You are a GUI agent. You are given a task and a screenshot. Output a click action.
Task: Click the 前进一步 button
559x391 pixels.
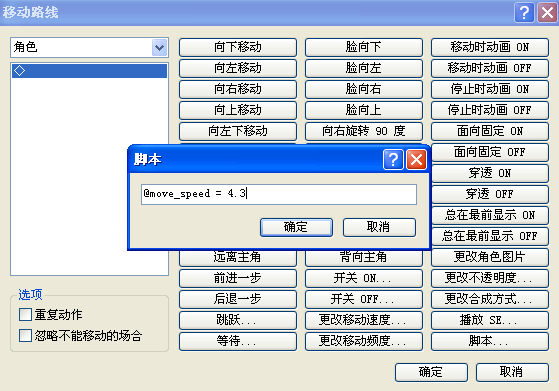pyautogui.click(x=238, y=278)
